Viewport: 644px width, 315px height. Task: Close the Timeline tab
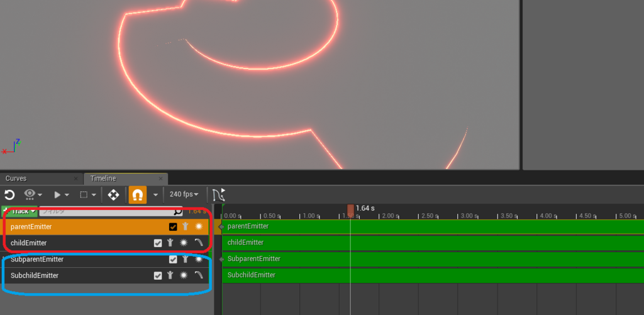tap(160, 179)
